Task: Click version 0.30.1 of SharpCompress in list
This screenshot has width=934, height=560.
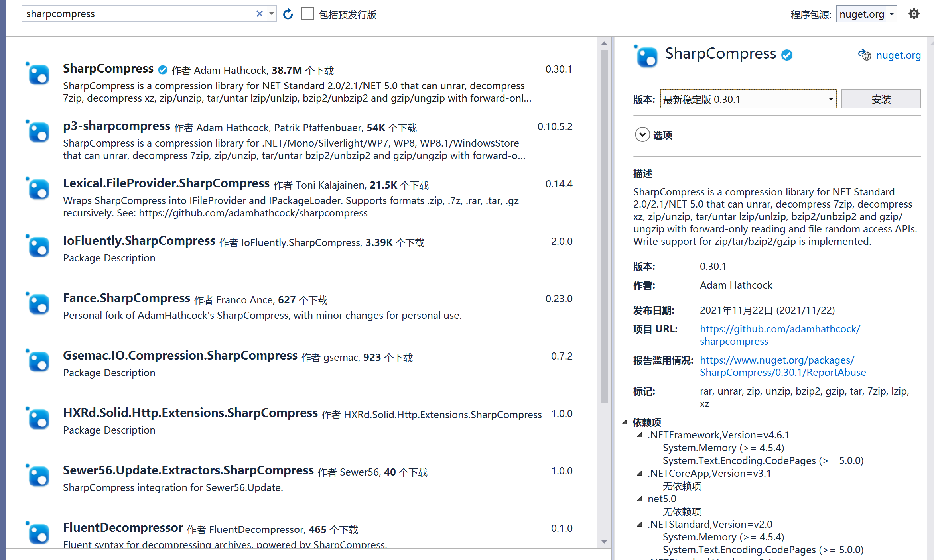Action: (x=559, y=69)
